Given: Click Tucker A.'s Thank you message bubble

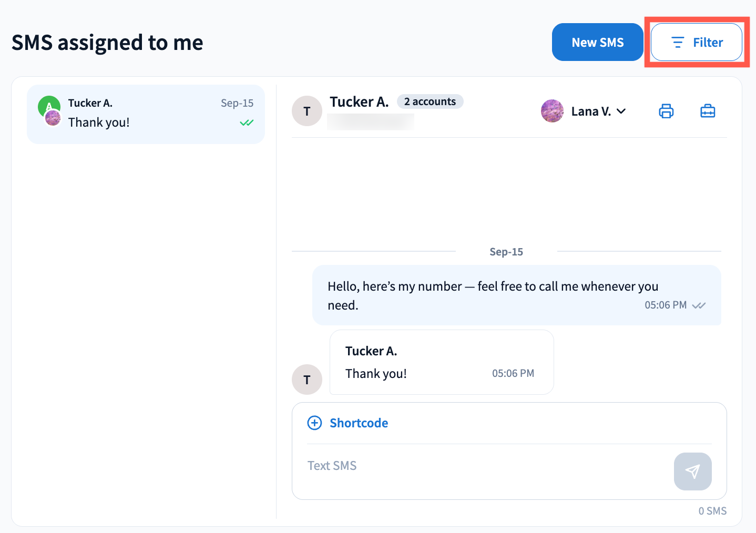Looking at the screenshot, I should point(441,362).
